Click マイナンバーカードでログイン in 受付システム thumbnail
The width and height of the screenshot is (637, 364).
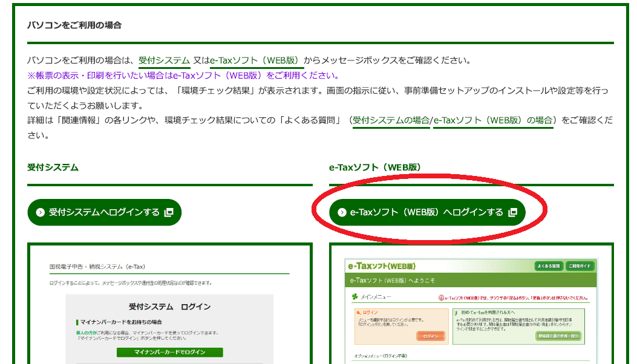click(170, 353)
